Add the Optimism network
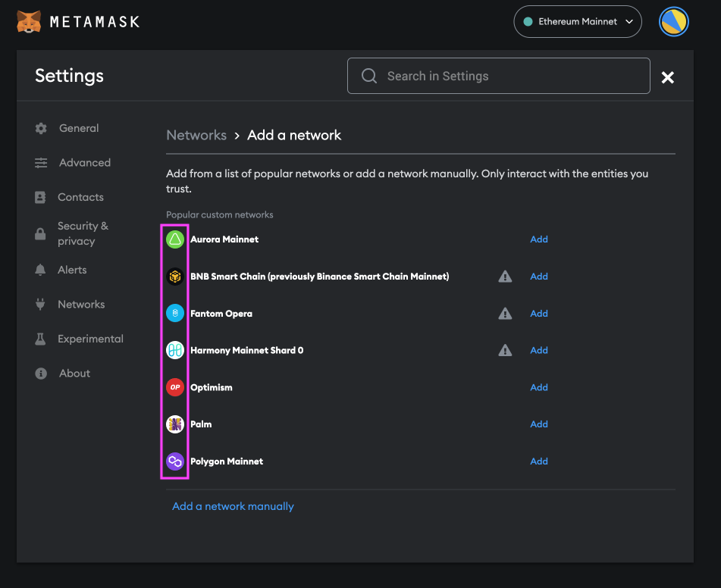 click(538, 387)
